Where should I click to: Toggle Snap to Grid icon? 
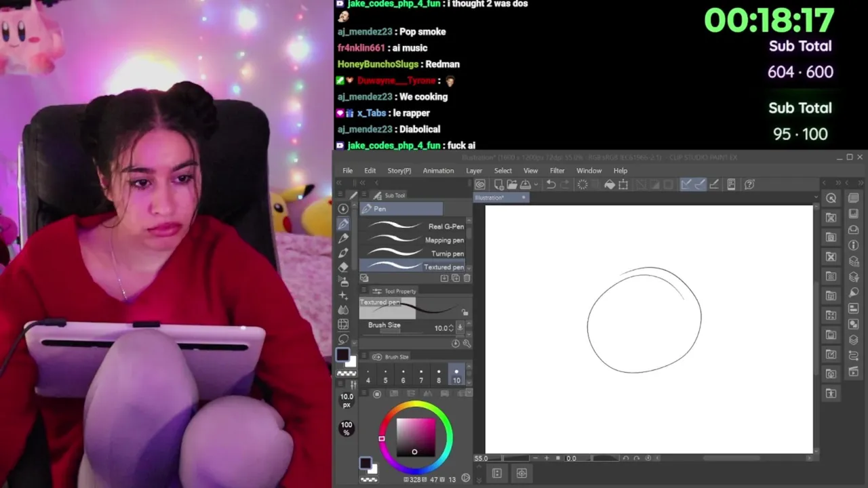[714, 184]
